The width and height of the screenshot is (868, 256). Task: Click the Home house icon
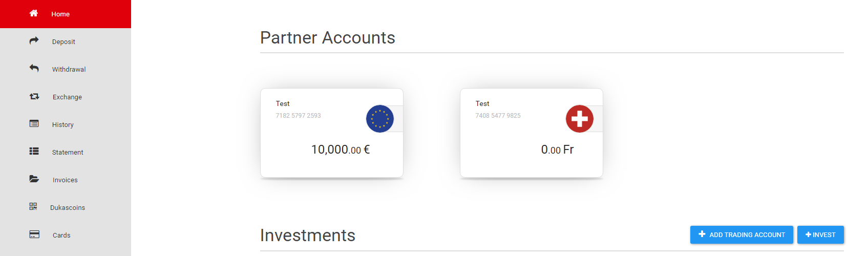34,13
